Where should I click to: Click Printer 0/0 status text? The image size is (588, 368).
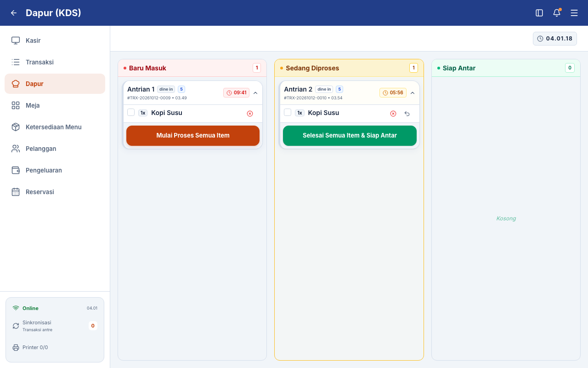coord(35,347)
